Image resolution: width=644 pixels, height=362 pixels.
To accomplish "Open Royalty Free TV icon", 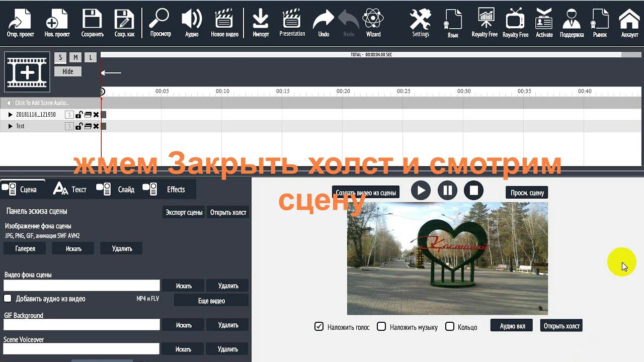I will click(x=515, y=23).
